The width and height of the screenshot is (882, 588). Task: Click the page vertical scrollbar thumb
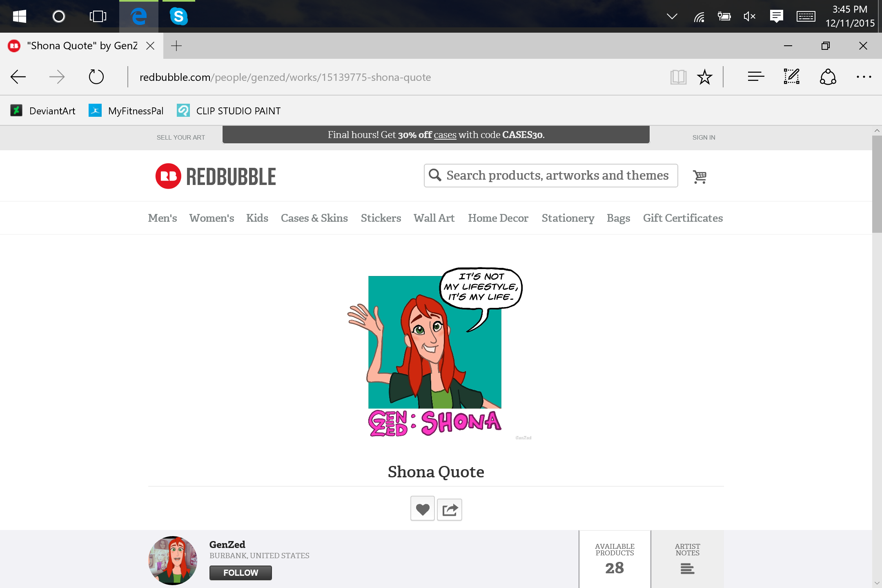point(877,184)
